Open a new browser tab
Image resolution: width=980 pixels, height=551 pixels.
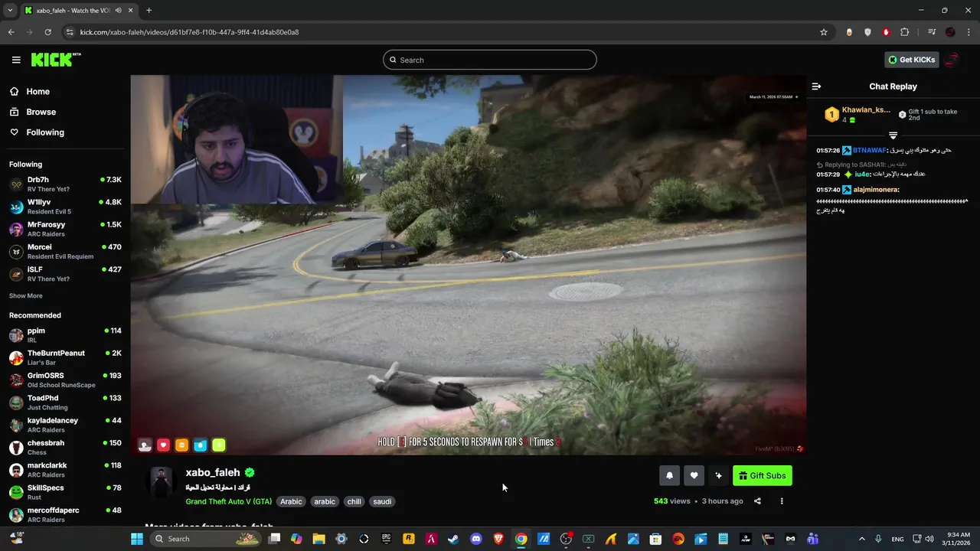tap(149, 10)
